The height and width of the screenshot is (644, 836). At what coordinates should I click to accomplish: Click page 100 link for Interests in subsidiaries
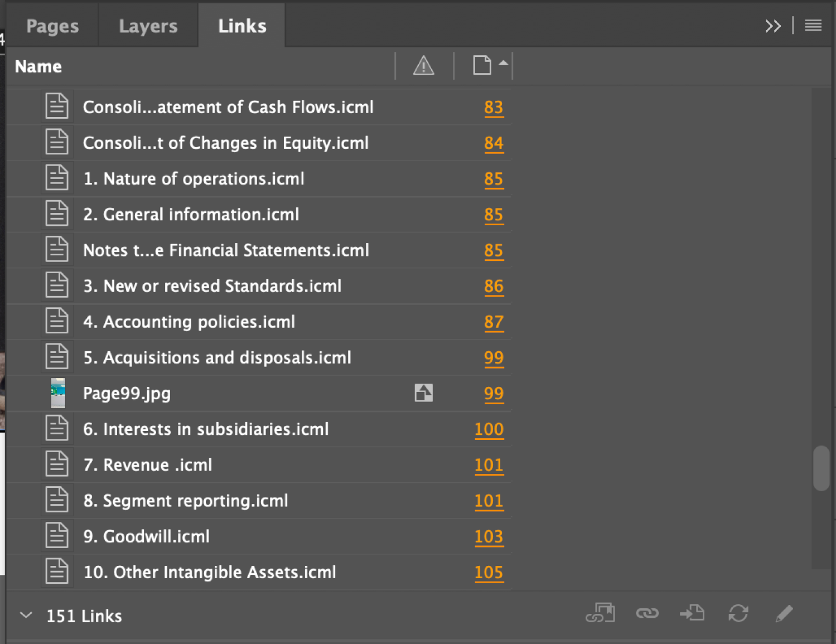tap(489, 429)
